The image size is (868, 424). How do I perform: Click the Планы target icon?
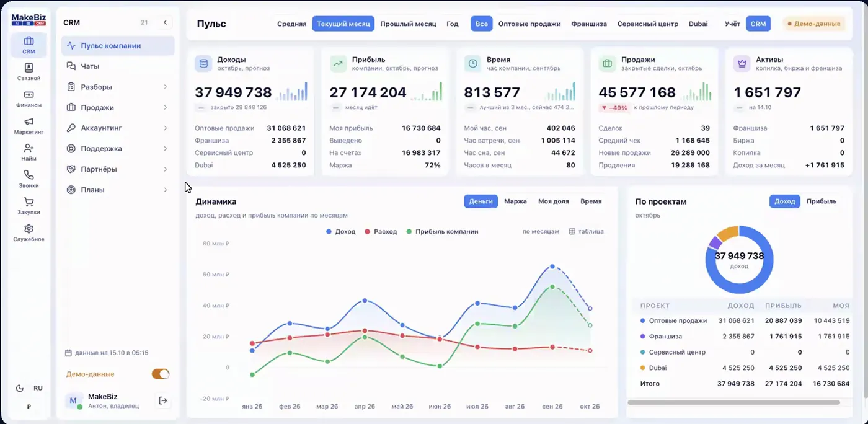coord(71,190)
